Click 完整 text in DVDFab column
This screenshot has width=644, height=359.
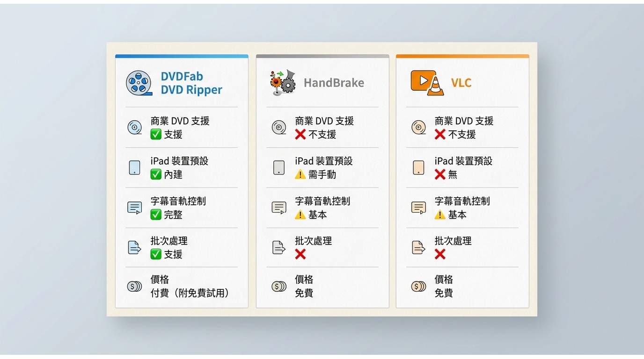pos(173,215)
